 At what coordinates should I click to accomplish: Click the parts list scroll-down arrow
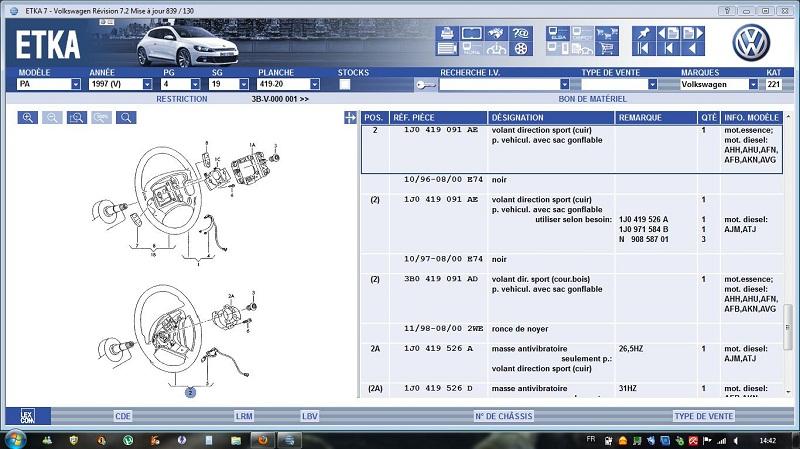coord(788,392)
